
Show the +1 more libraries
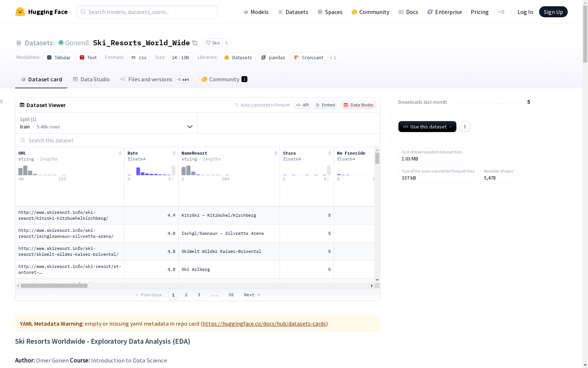coord(333,57)
